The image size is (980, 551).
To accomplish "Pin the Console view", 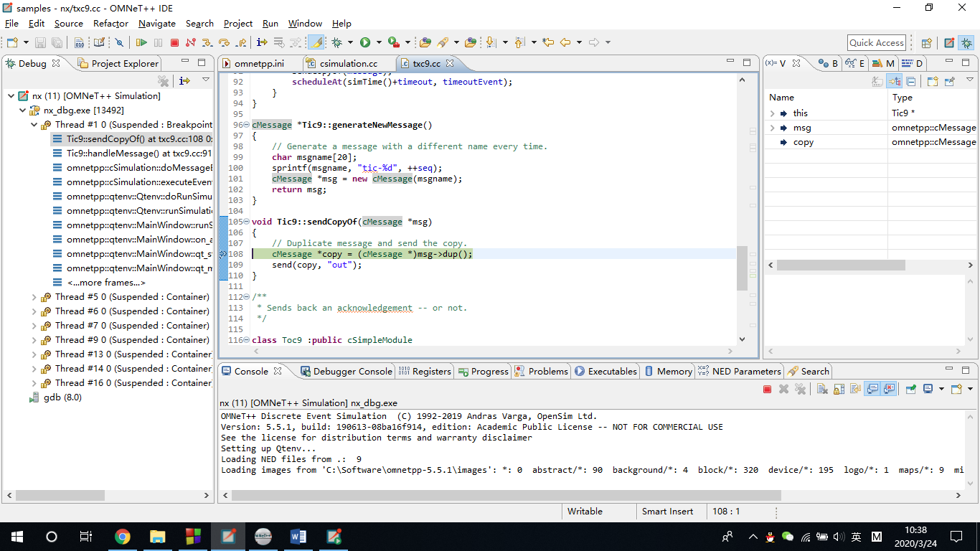I will coord(910,389).
